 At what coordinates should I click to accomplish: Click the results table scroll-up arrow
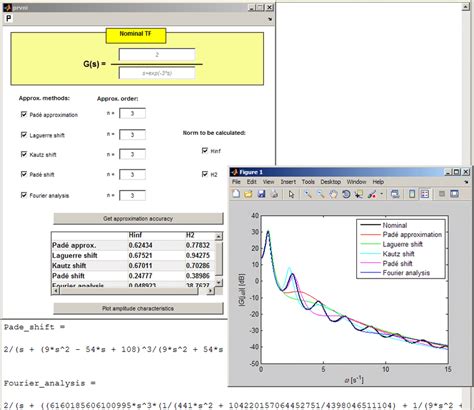(x=218, y=236)
